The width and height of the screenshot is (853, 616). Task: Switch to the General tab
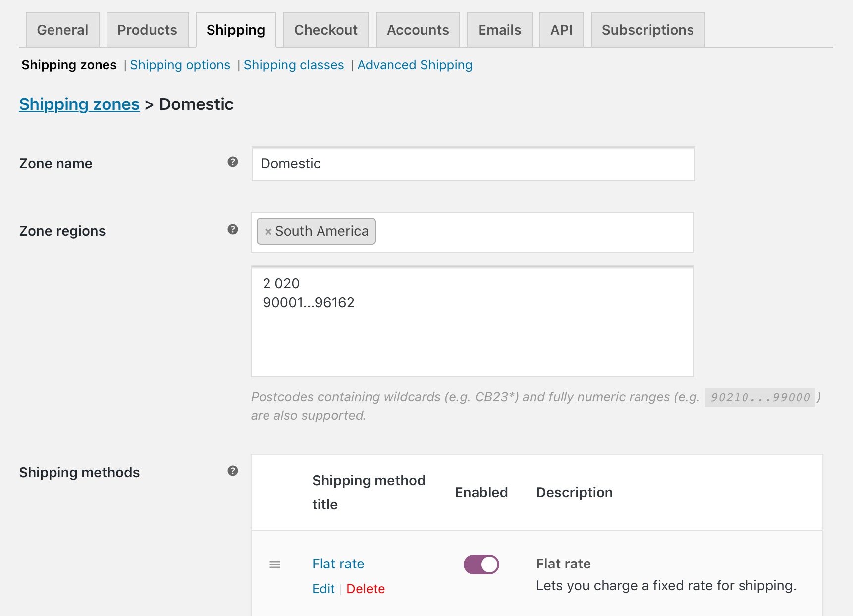(62, 30)
